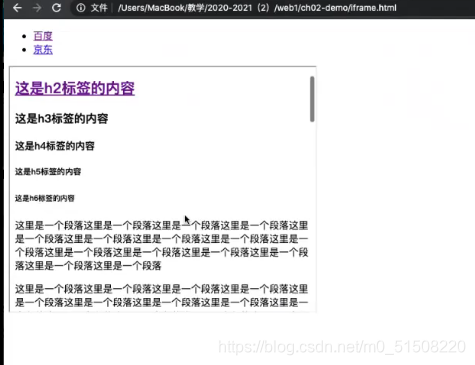The height and width of the screenshot is (365, 475).
Task: Open the 百度 link
Action: (43, 36)
